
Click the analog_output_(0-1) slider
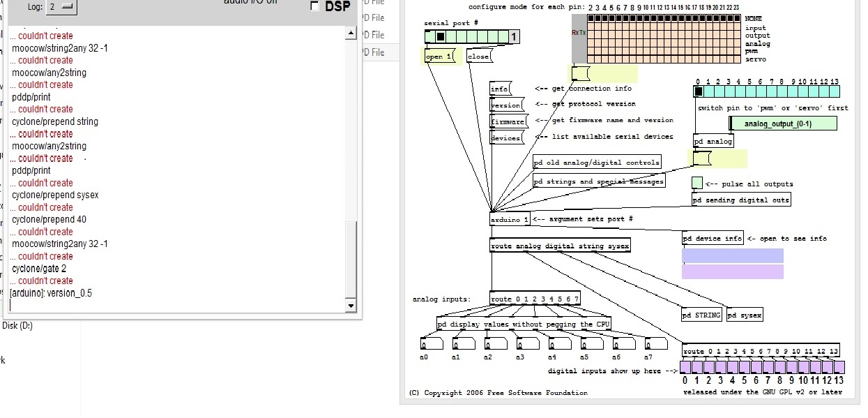(782, 124)
